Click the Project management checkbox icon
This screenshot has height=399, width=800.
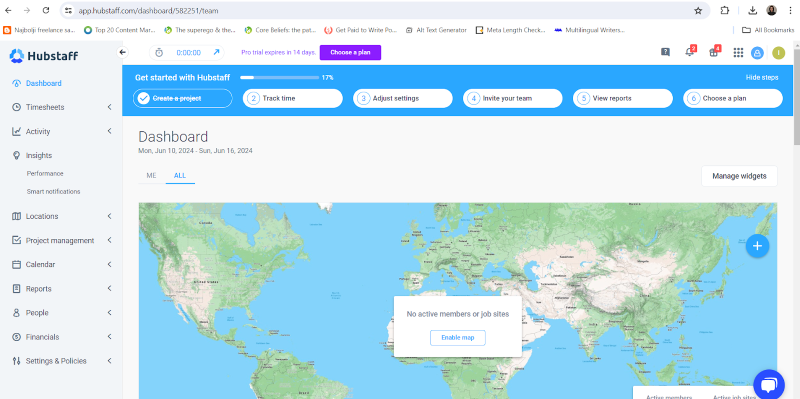point(16,240)
